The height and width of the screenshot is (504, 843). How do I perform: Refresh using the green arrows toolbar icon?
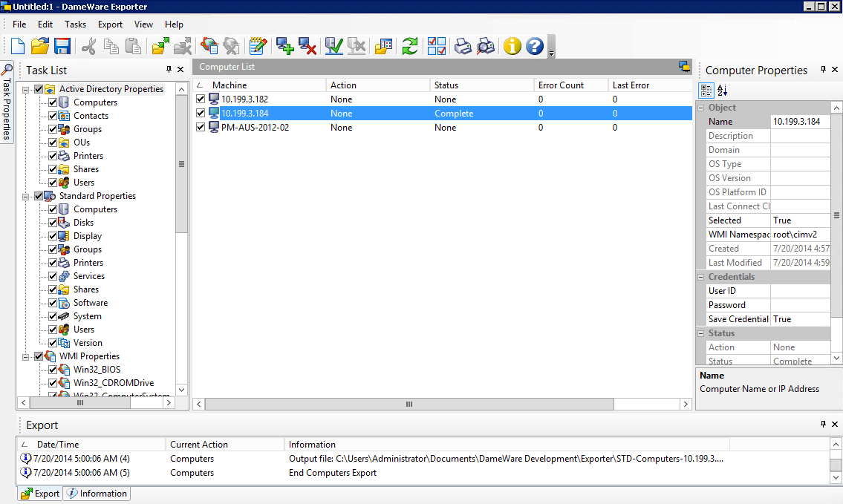(x=410, y=46)
